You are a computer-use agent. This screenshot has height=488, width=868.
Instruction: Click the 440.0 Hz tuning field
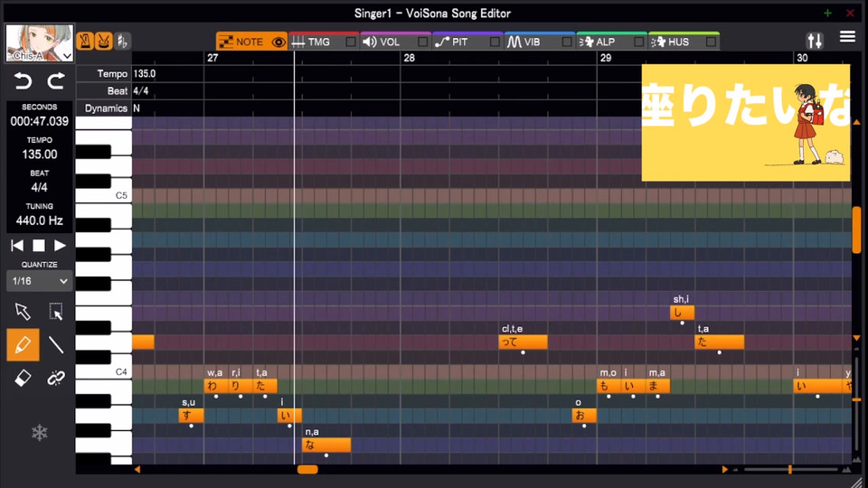point(39,221)
